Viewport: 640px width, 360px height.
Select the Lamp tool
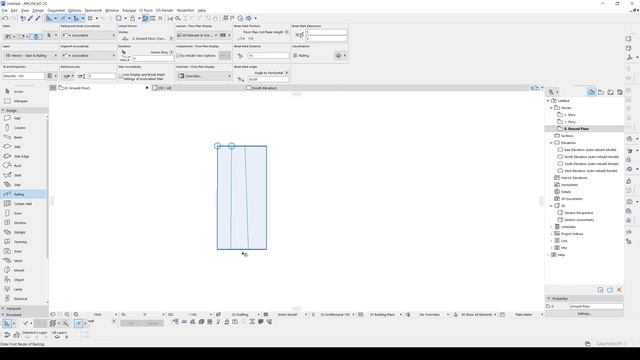[x=18, y=289]
